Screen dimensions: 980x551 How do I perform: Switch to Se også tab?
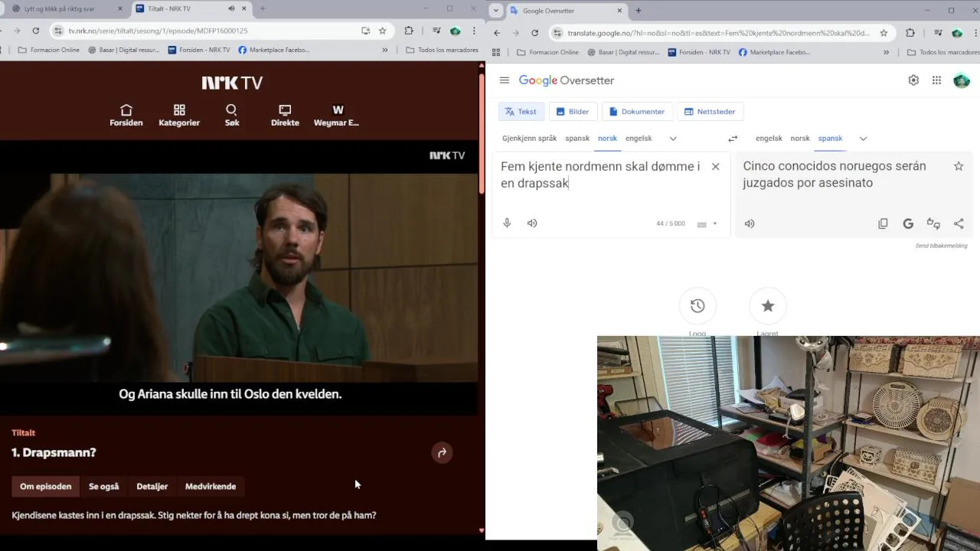coord(104,486)
